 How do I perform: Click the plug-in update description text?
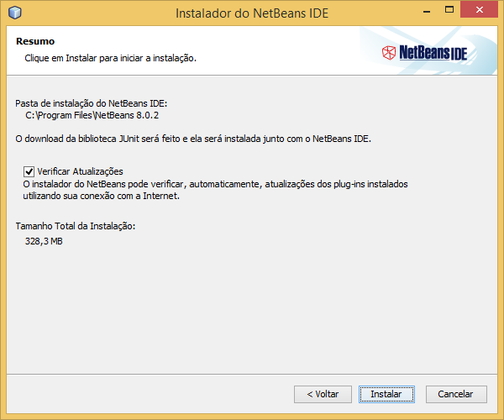215,190
